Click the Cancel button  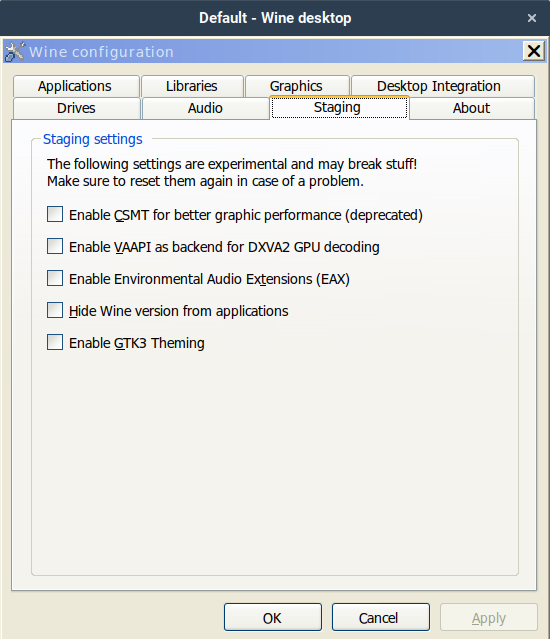(x=381, y=618)
